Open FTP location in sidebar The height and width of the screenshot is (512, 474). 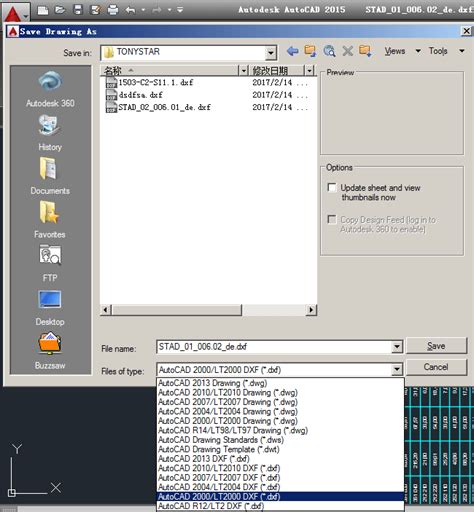(50, 263)
